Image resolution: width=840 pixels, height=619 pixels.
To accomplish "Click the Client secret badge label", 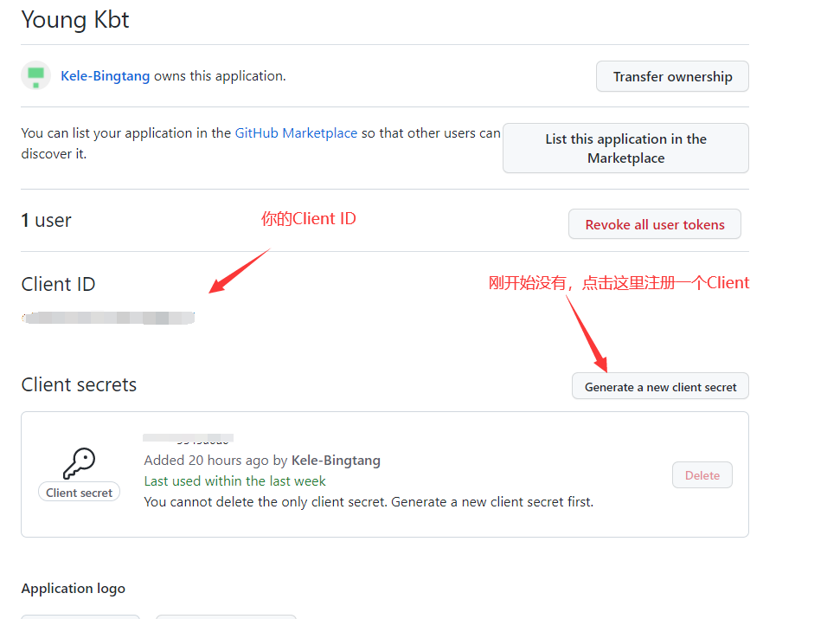I will (x=79, y=493).
